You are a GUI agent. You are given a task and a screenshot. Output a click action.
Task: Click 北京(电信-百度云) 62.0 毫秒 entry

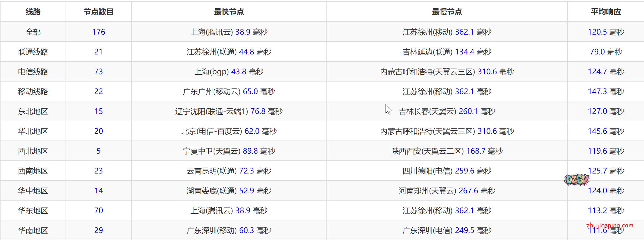point(229,131)
